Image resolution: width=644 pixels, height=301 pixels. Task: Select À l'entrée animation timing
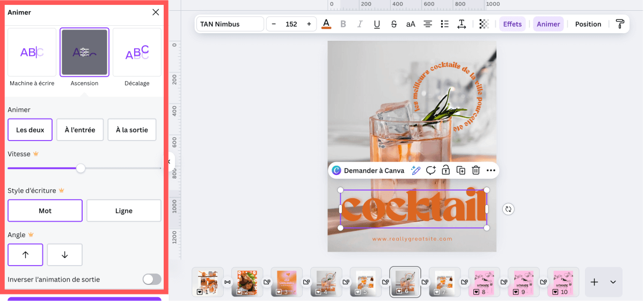80,130
